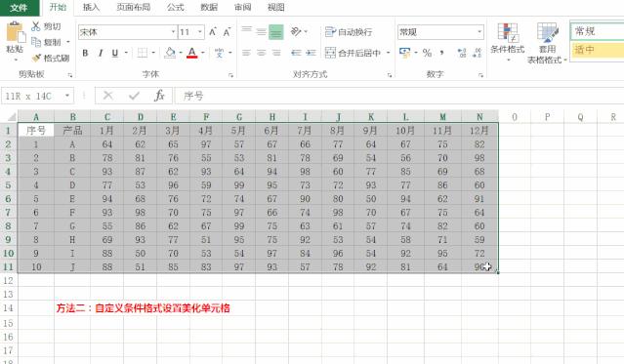Select the 适中 cell style
The width and height of the screenshot is (624, 364).
(x=597, y=50)
